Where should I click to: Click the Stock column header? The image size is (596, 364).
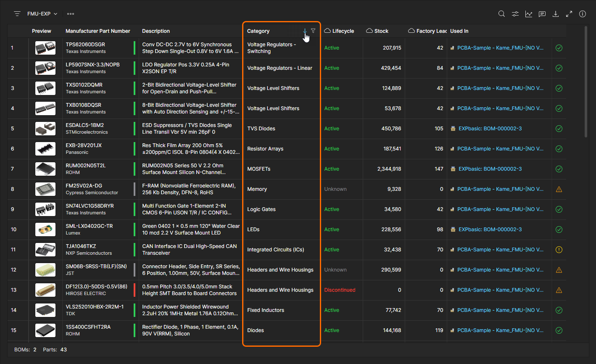pos(381,31)
